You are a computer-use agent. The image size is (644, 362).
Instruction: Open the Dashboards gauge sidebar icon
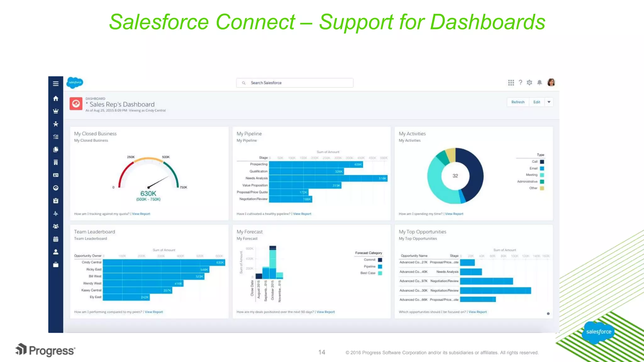(x=56, y=188)
